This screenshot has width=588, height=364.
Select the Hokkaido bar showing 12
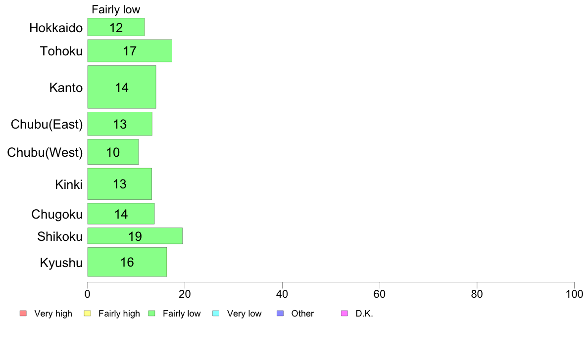(116, 27)
